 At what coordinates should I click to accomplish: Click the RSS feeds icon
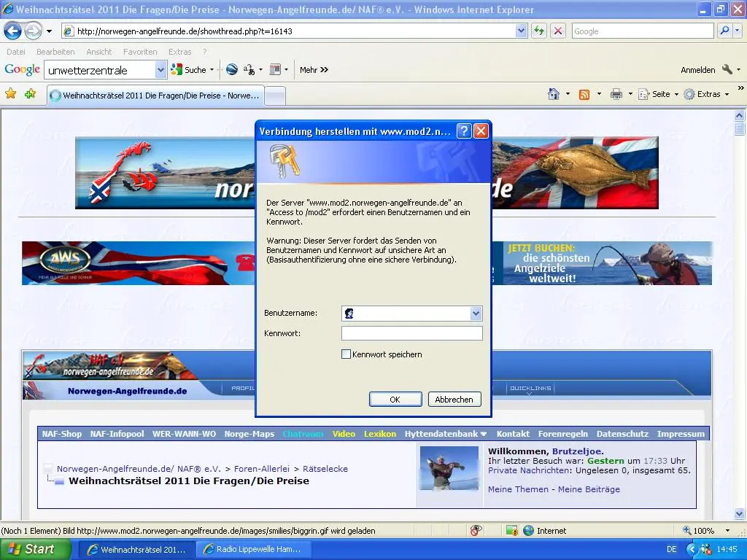(584, 94)
